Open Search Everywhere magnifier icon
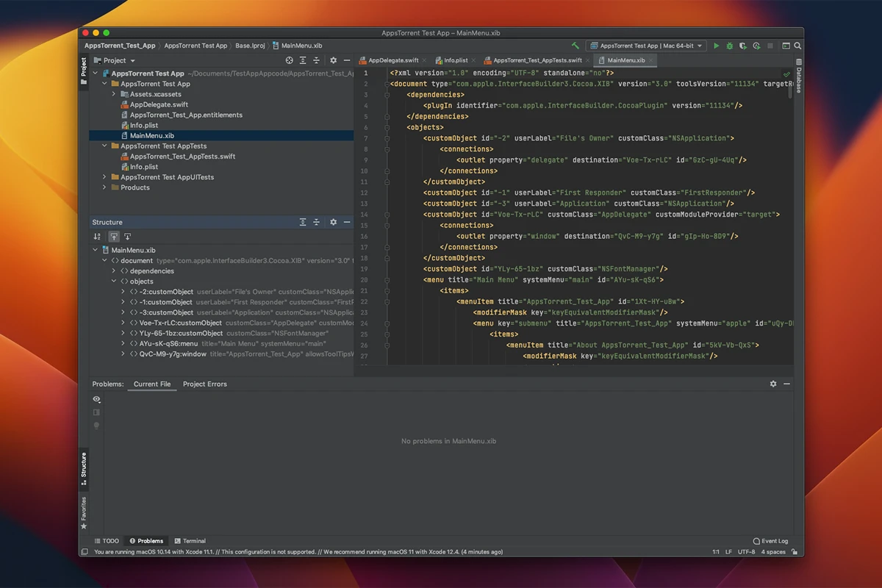882x588 pixels. 797,46
